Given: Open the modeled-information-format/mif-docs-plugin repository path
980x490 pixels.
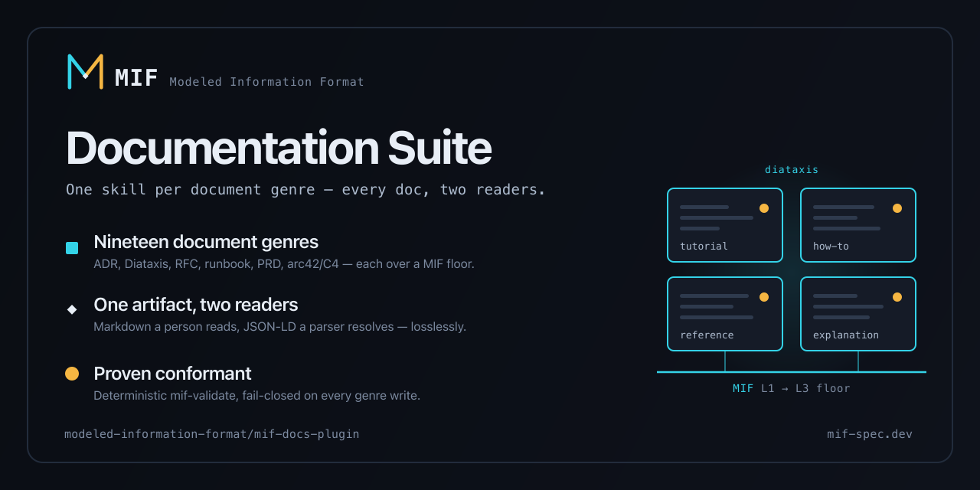Looking at the screenshot, I should pos(212,434).
